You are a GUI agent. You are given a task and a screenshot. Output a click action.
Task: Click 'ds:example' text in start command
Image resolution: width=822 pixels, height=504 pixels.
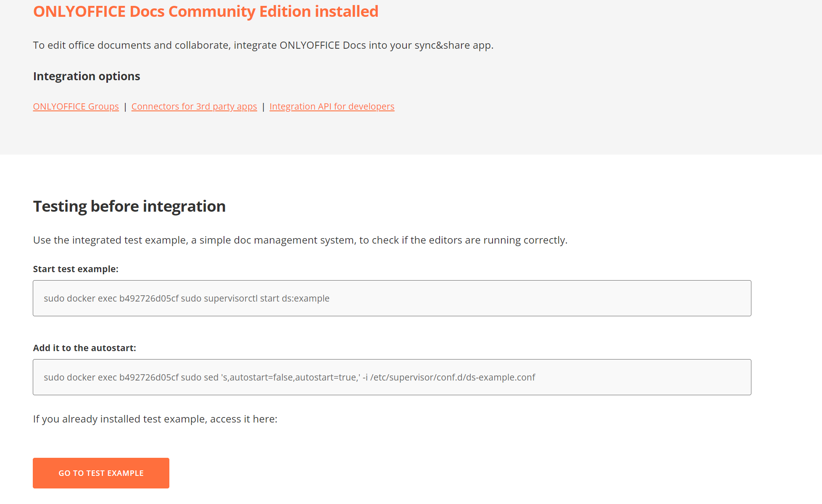306,299
